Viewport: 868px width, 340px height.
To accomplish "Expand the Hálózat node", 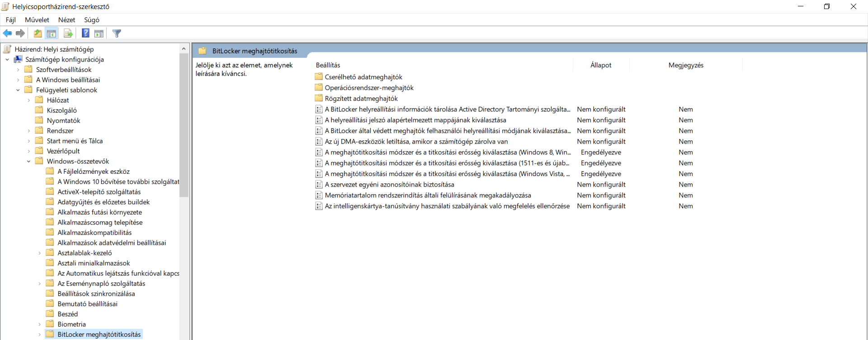I will click(29, 100).
